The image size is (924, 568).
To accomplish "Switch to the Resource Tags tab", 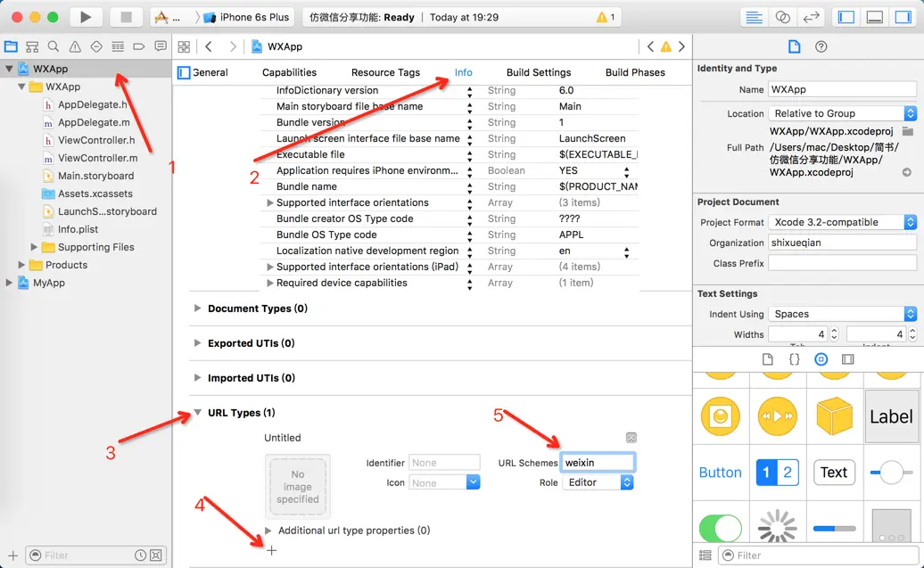I will pos(385,72).
